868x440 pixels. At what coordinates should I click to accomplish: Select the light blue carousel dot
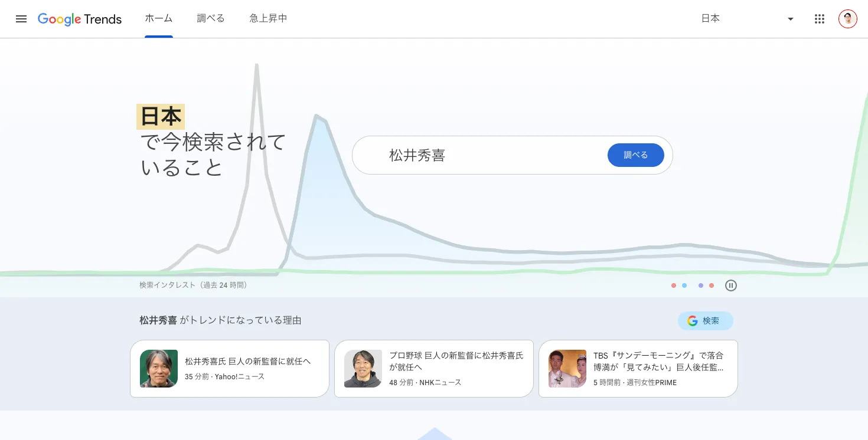[684, 285]
